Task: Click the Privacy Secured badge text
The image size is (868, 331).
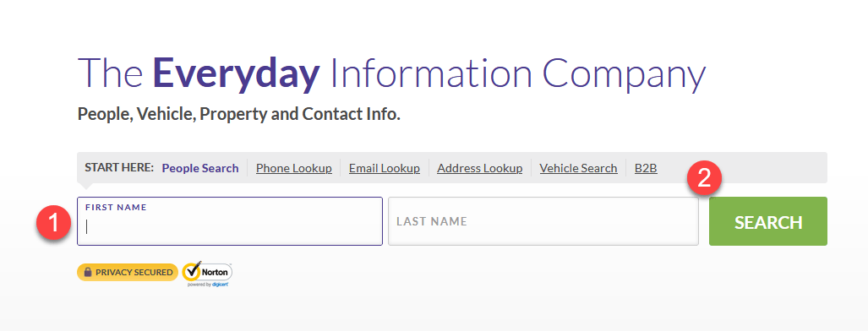Action: pos(134,273)
